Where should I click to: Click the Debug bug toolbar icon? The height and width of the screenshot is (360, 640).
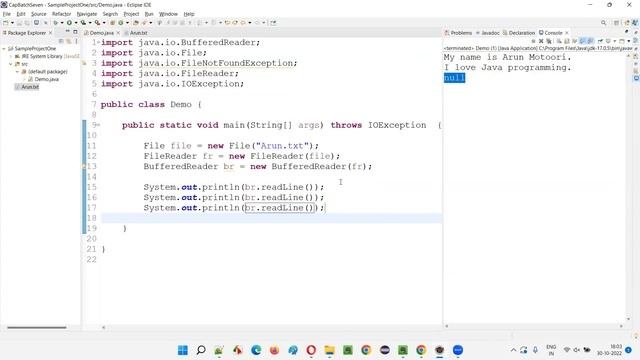tap(56, 23)
